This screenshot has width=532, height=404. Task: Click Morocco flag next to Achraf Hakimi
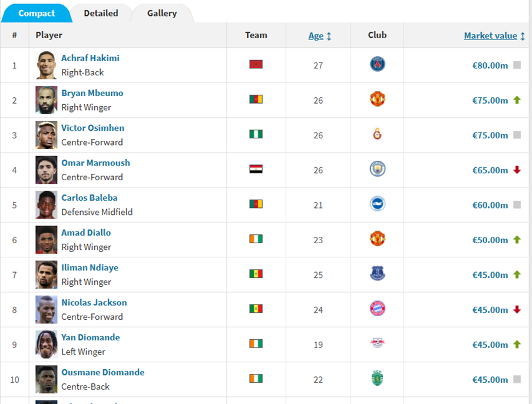coord(256,64)
